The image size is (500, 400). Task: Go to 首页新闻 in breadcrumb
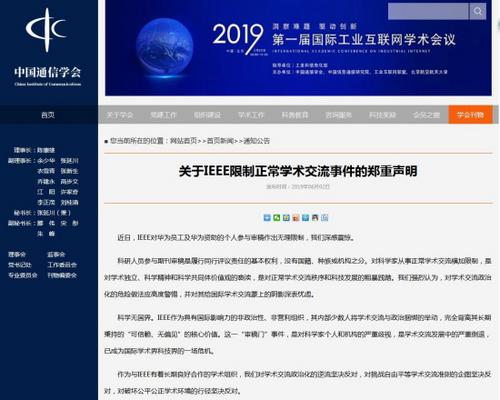coord(220,141)
